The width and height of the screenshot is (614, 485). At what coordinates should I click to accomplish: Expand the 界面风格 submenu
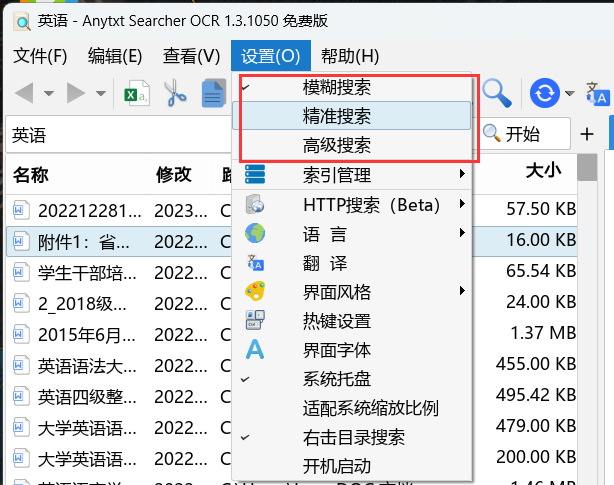point(352,292)
